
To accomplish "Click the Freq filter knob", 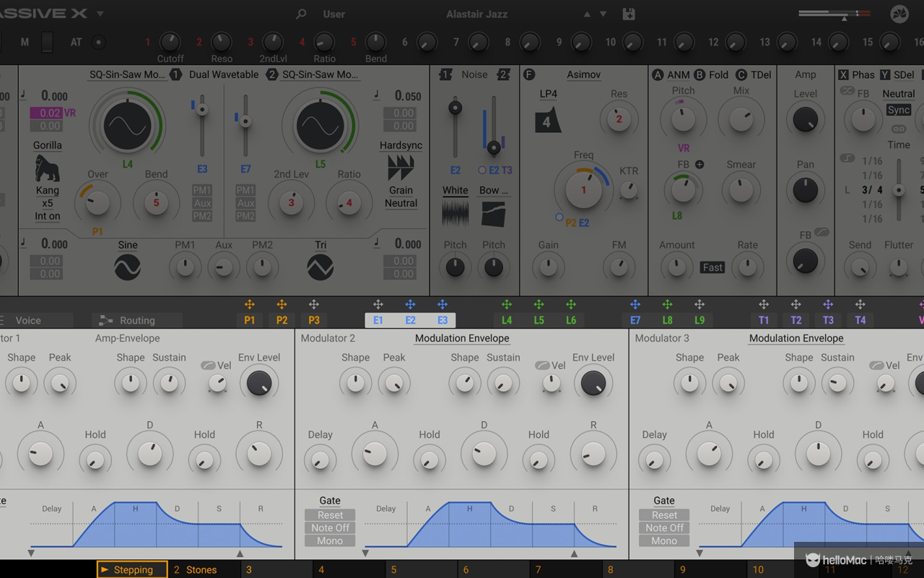I will click(x=584, y=191).
